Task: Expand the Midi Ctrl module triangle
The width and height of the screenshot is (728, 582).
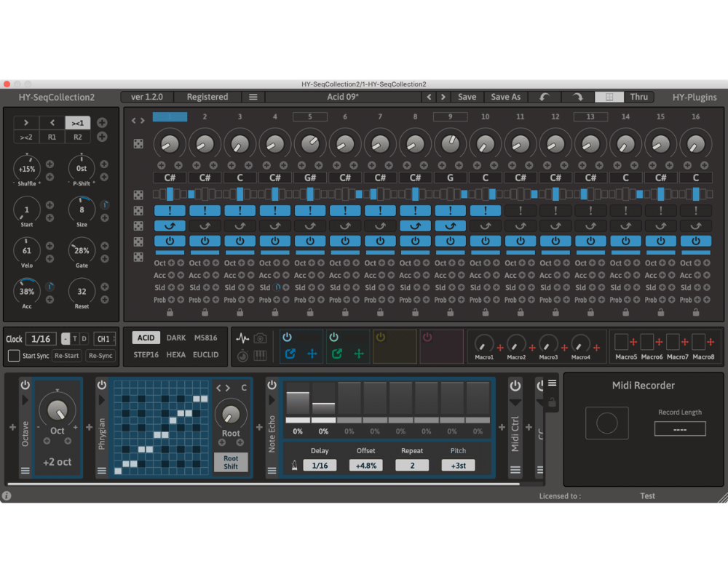Action: [x=515, y=402]
